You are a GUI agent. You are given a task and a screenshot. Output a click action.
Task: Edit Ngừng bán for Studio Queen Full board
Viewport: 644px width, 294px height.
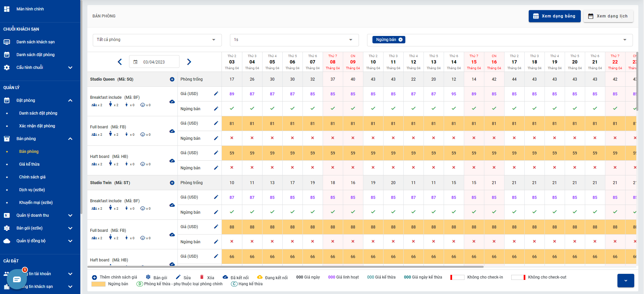(216, 138)
